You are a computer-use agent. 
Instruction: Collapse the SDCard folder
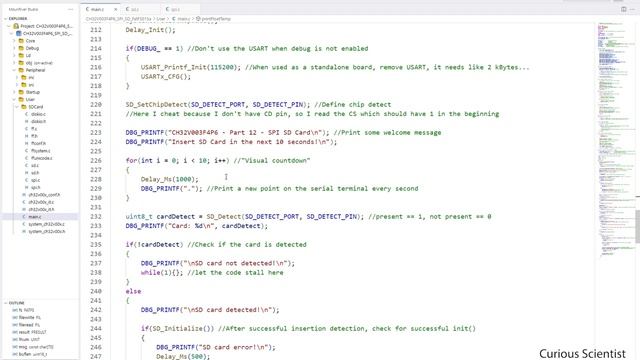coord(17,107)
